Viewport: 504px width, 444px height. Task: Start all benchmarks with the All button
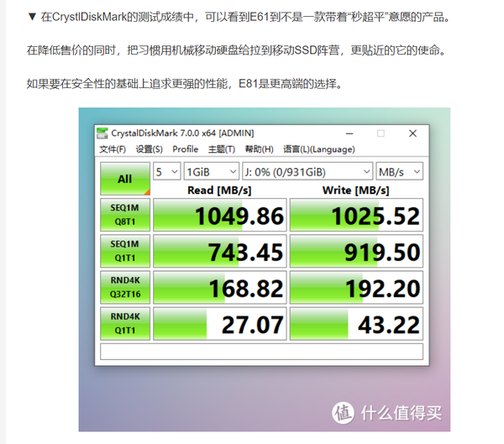tap(125, 179)
